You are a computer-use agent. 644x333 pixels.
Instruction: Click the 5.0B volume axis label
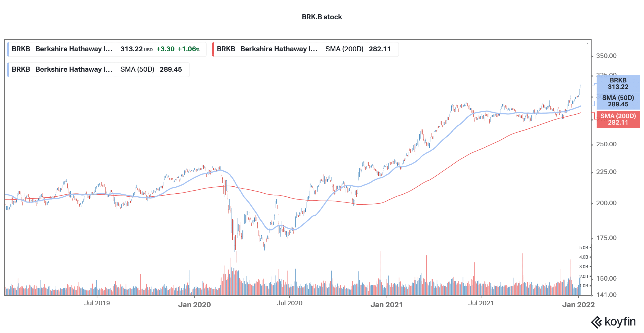[584, 248]
